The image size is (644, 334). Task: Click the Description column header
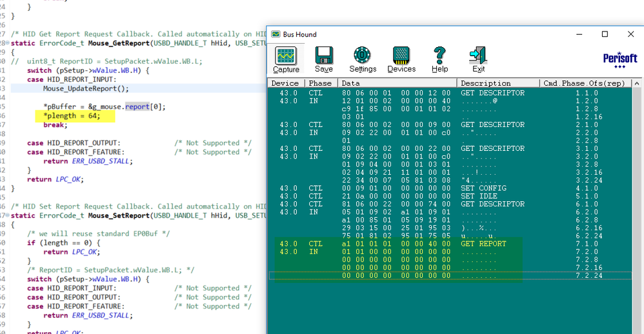498,83
